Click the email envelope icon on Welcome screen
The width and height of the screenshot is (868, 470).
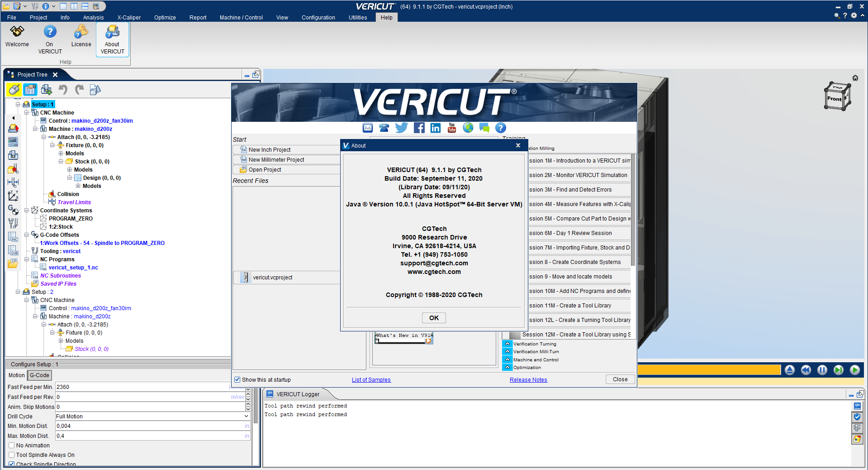[x=368, y=128]
